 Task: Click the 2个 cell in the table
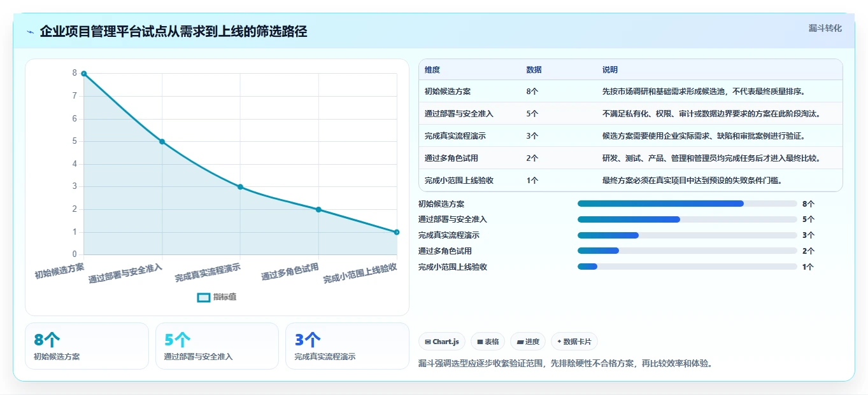click(x=532, y=158)
